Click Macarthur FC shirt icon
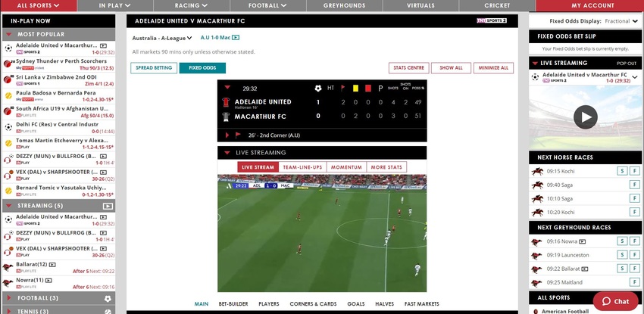Screen dimensions: 644x314 click(x=226, y=117)
